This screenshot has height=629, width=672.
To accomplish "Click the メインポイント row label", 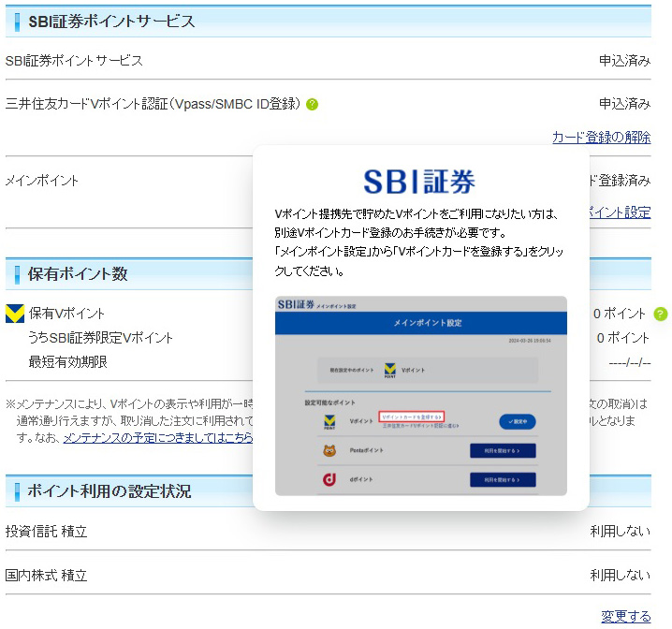I will [41, 181].
